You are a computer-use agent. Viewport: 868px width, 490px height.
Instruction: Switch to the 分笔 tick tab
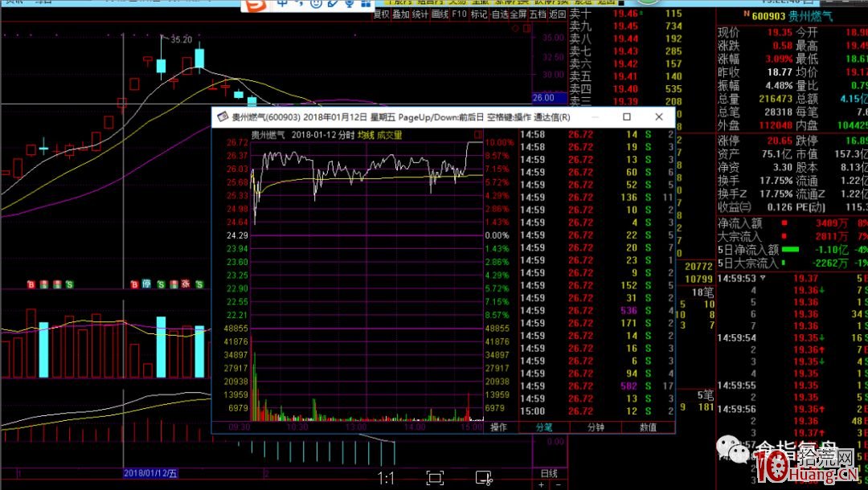[544, 427]
